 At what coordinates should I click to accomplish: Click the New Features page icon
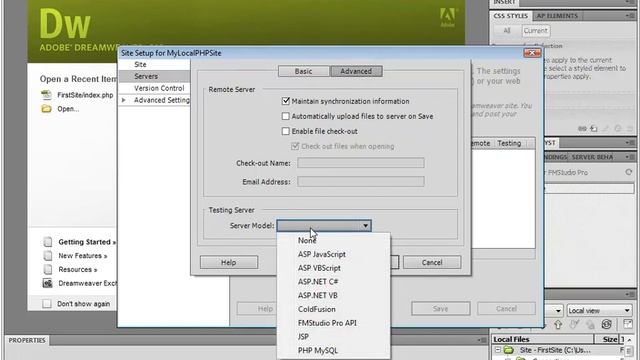point(48,256)
